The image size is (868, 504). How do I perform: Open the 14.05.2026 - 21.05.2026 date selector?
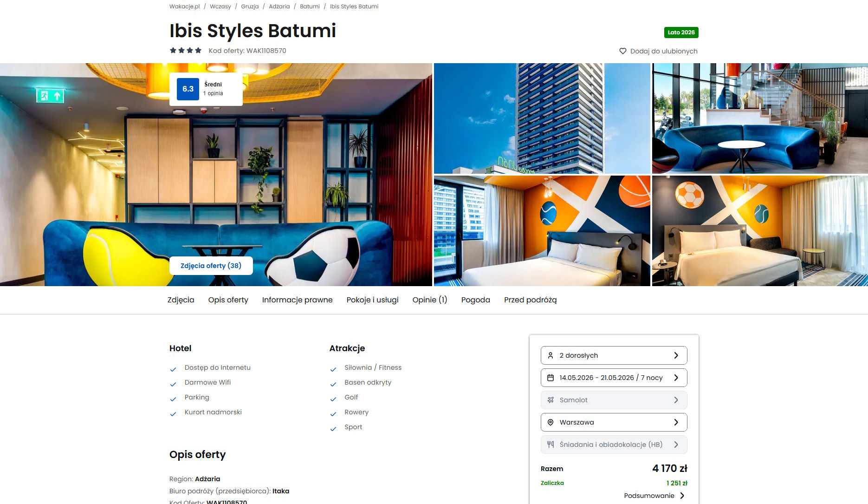614,378
